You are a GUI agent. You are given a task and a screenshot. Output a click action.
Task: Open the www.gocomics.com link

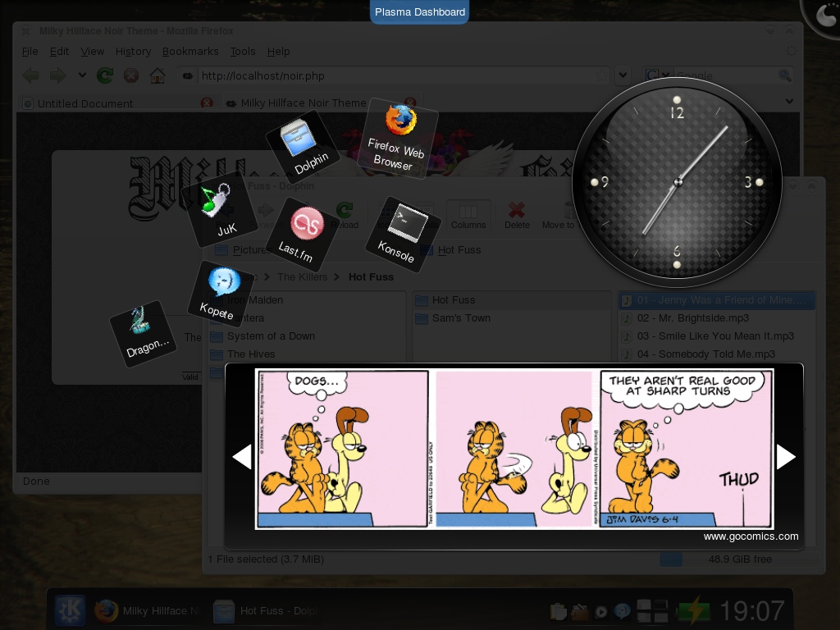[751, 536]
